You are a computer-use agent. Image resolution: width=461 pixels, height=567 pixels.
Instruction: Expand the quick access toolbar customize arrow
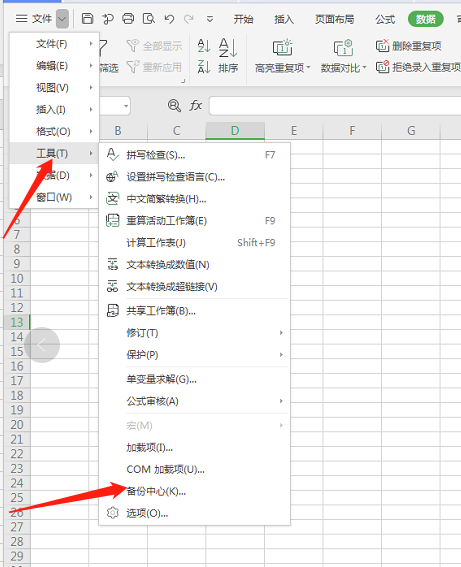coord(210,19)
